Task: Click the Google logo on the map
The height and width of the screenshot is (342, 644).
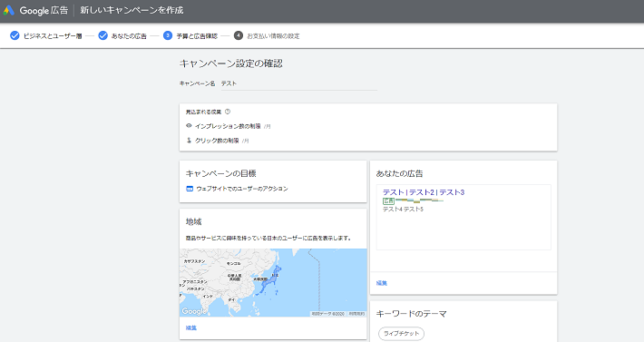Action: (193, 311)
